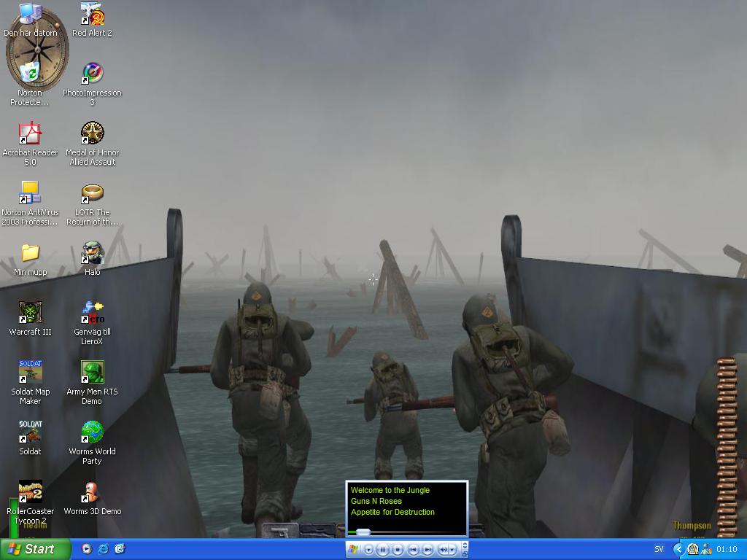This screenshot has width=747, height=560.
Task: Expand hidden system tray icons
Action: (x=679, y=550)
